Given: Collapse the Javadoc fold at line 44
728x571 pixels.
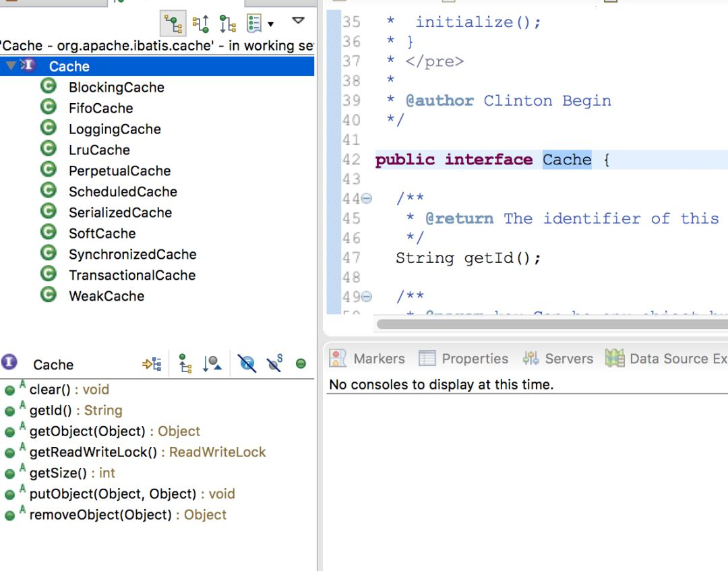Looking at the screenshot, I should click(x=366, y=199).
